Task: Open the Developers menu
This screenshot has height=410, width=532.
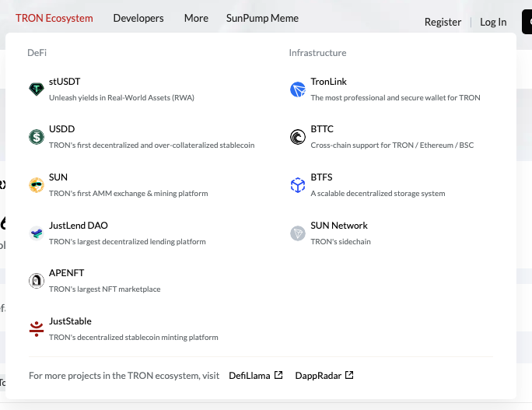Action: point(138,18)
